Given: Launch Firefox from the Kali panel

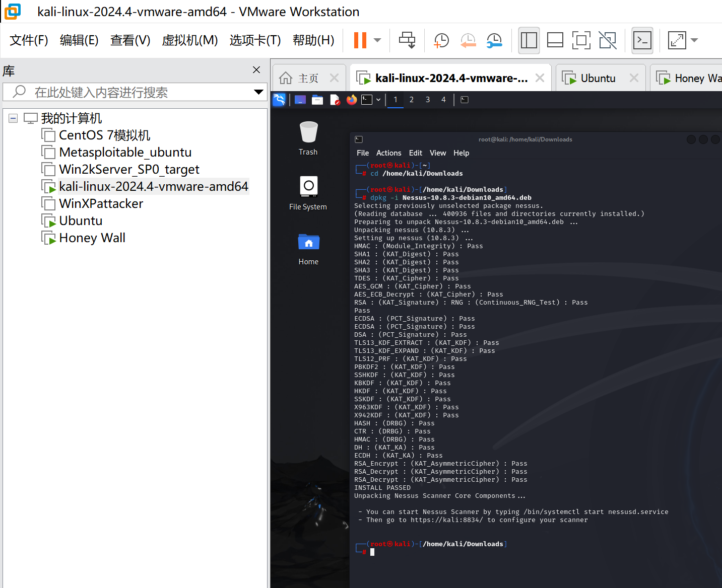Looking at the screenshot, I should point(352,100).
